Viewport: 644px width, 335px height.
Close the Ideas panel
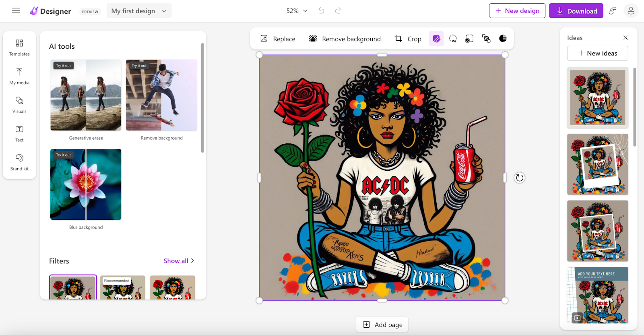coord(625,37)
